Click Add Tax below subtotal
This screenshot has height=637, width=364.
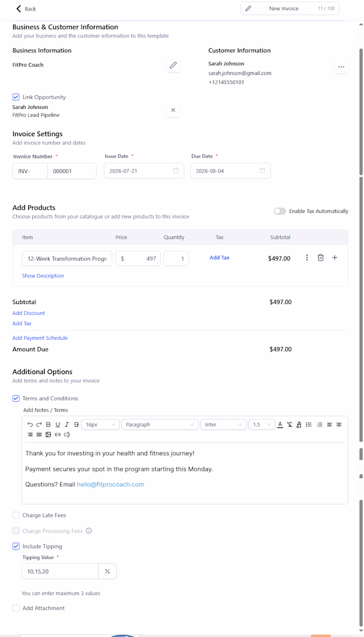point(22,323)
